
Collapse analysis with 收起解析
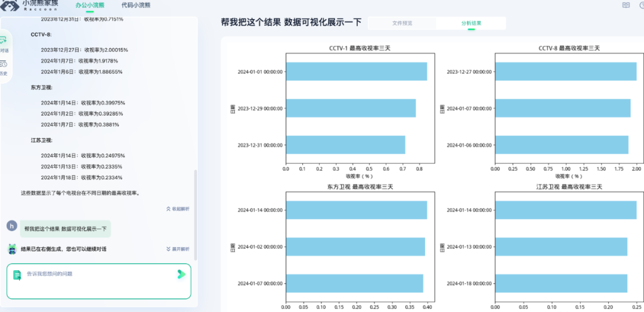(x=178, y=208)
